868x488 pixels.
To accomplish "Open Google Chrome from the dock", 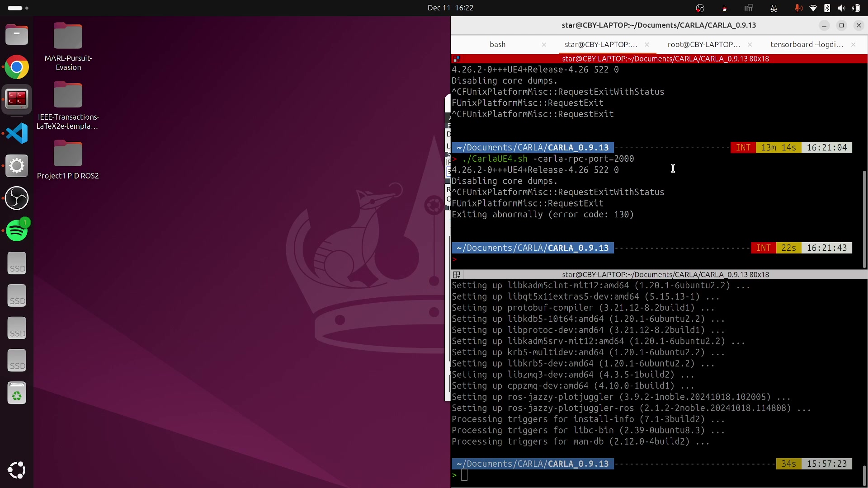I will tap(17, 67).
